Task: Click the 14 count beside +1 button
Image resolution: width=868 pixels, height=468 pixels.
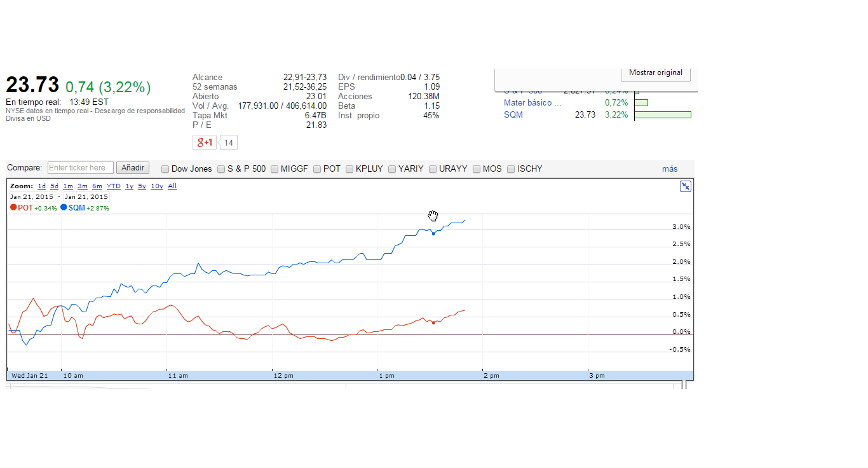Action: click(229, 143)
